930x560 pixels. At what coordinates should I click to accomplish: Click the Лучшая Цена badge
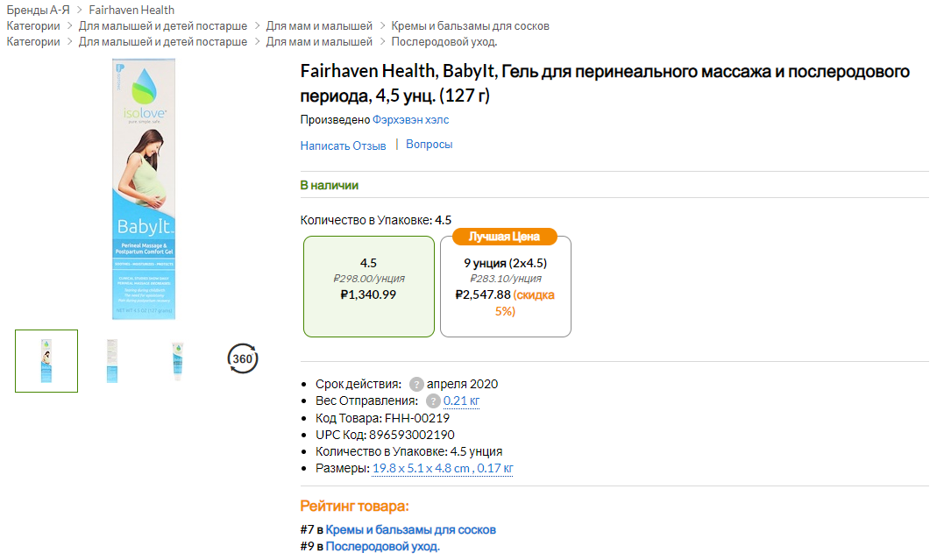pos(505,237)
